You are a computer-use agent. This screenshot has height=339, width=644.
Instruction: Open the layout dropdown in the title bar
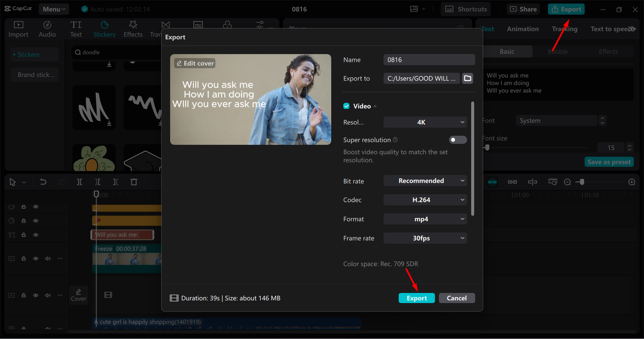point(418,9)
